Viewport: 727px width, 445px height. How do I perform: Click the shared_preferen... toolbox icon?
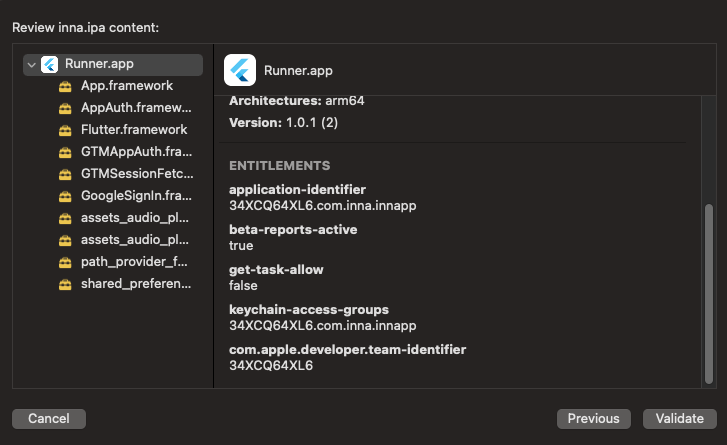[65, 284]
